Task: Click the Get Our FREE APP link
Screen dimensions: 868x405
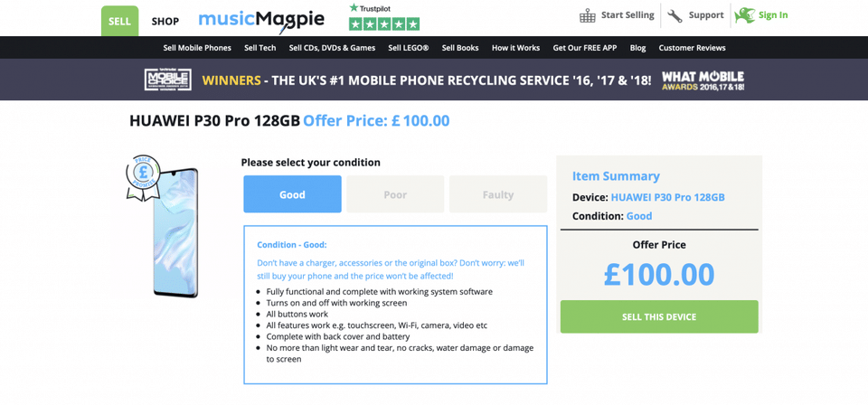Action: click(x=584, y=48)
